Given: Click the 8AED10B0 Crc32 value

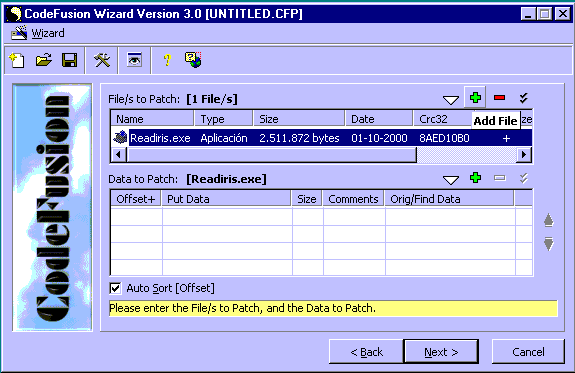Looking at the screenshot, I should tap(444, 138).
